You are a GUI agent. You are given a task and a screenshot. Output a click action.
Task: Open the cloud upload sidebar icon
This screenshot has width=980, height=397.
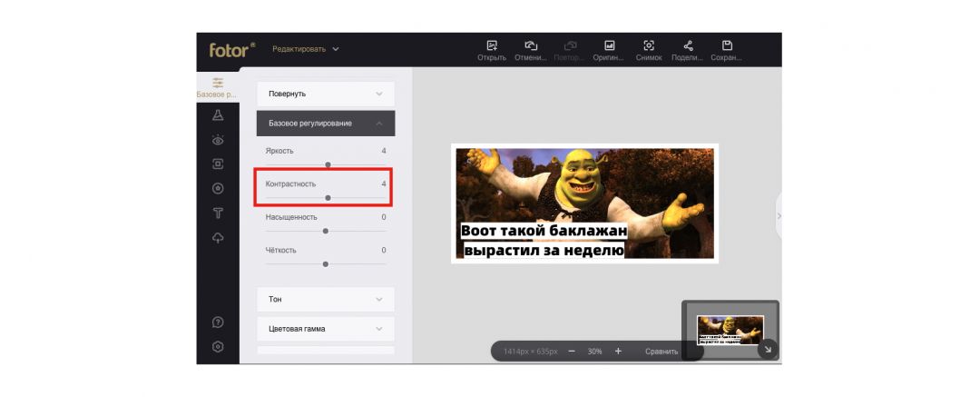218,238
